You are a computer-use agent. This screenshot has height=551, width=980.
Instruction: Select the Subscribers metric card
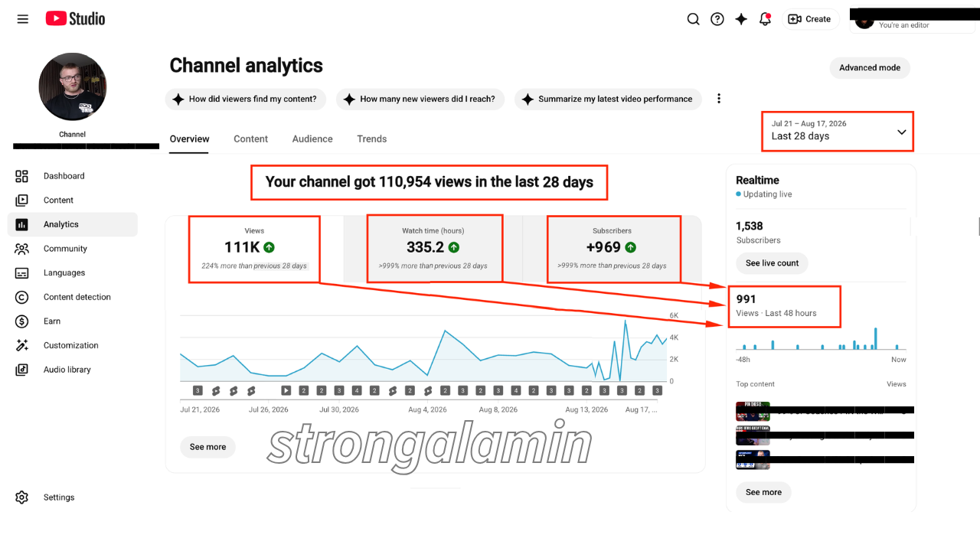click(x=612, y=249)
